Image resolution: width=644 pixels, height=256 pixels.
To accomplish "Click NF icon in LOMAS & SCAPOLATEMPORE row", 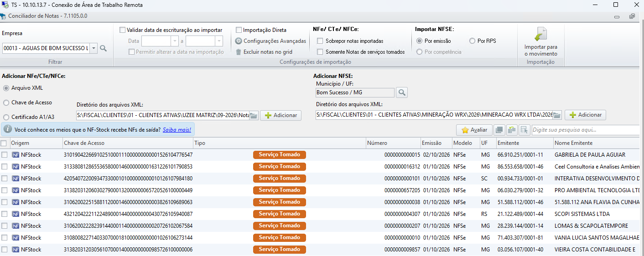I will [16, 226].
